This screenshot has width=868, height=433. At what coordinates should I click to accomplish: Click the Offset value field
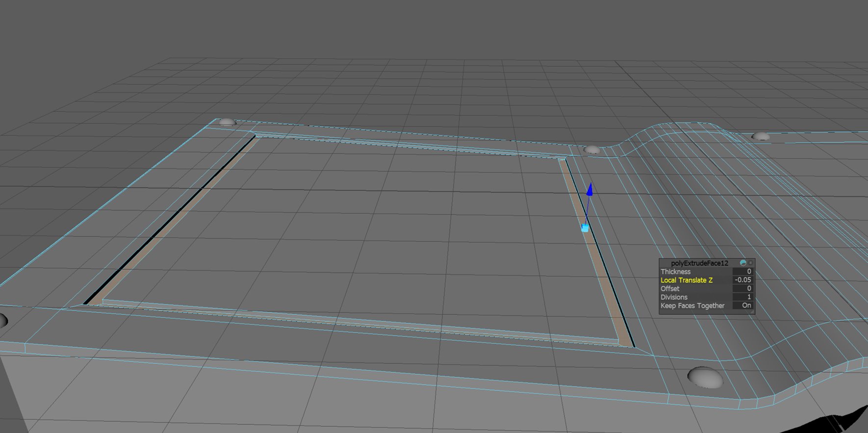click(x=742, y=289)
